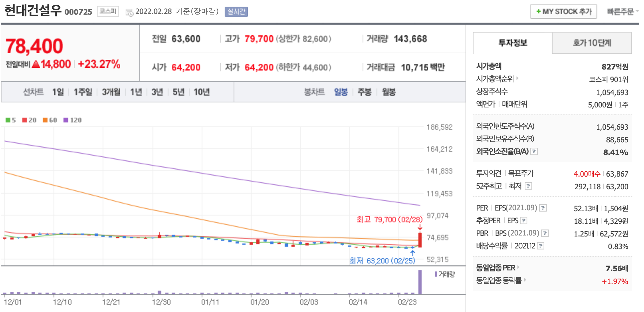Image resolution: width=644 pixels, height=312 pixels.
Task: Click the 02/28 red candlestick
Action: (x=420, y=240)
